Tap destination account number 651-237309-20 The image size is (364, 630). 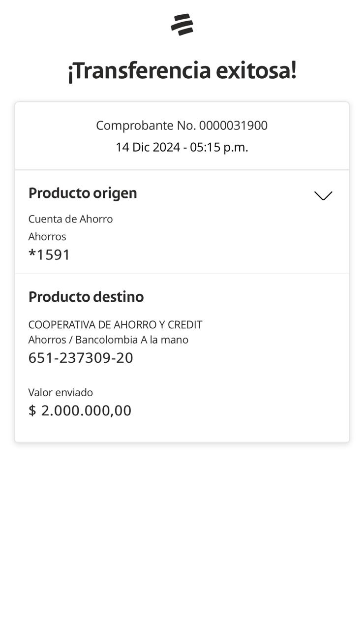pos(81,358)
